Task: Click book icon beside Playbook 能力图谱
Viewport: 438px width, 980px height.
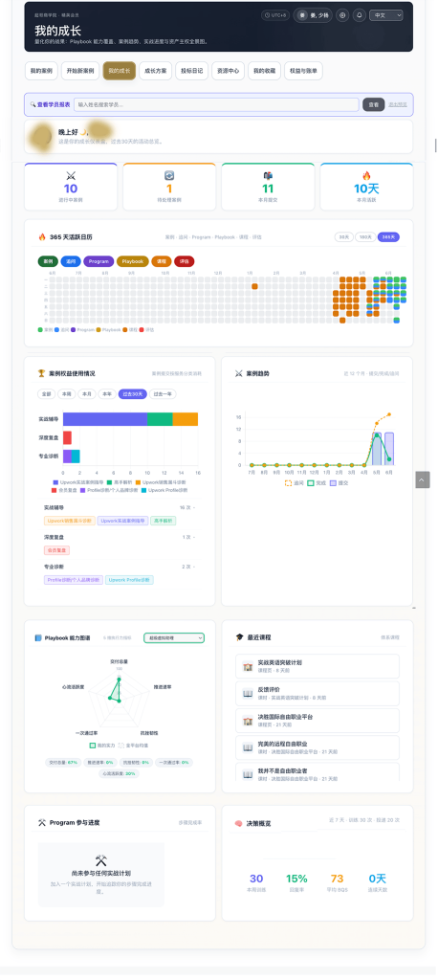Action: [x=39, y=637]
